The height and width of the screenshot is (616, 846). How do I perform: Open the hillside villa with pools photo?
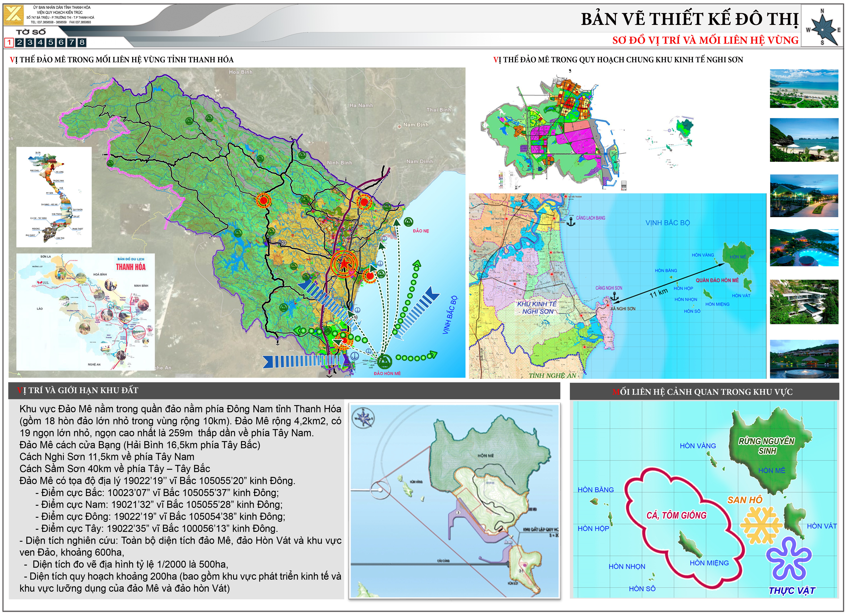point(804,302)
